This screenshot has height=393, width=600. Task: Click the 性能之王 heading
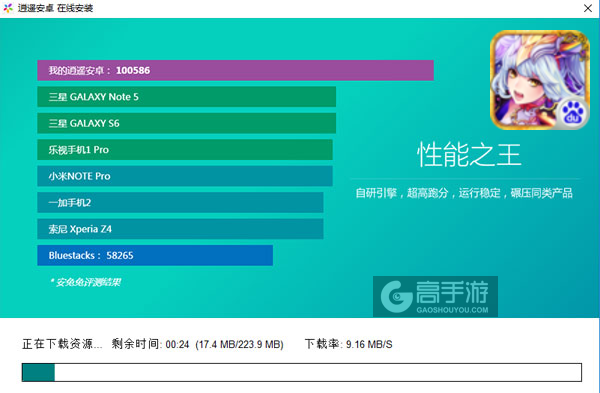coord(469,155)
